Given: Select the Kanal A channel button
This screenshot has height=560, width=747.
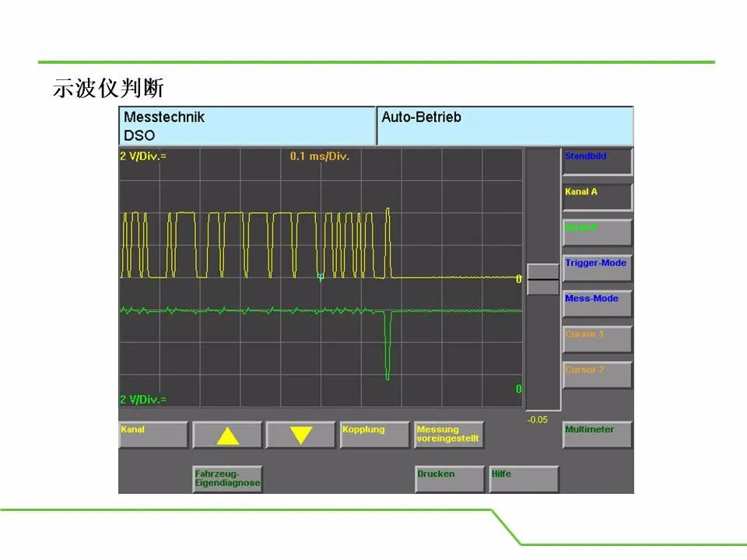Looking at the screenshot, I should pos(598,197).
